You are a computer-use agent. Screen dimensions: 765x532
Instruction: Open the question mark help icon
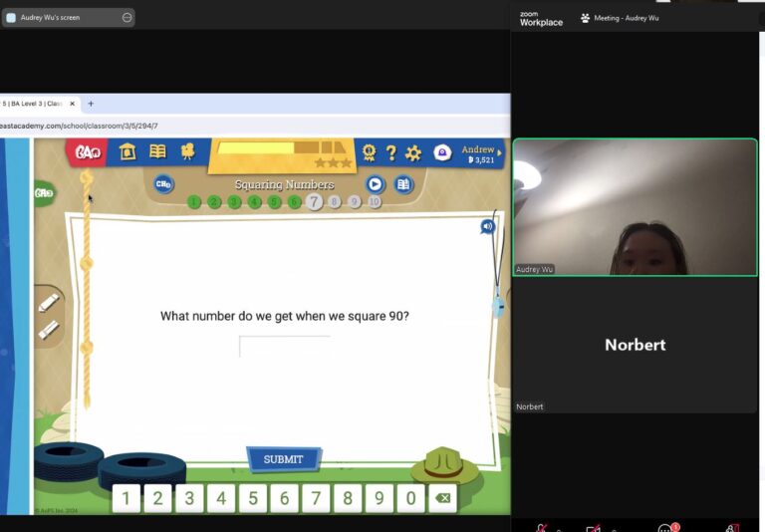390,153
